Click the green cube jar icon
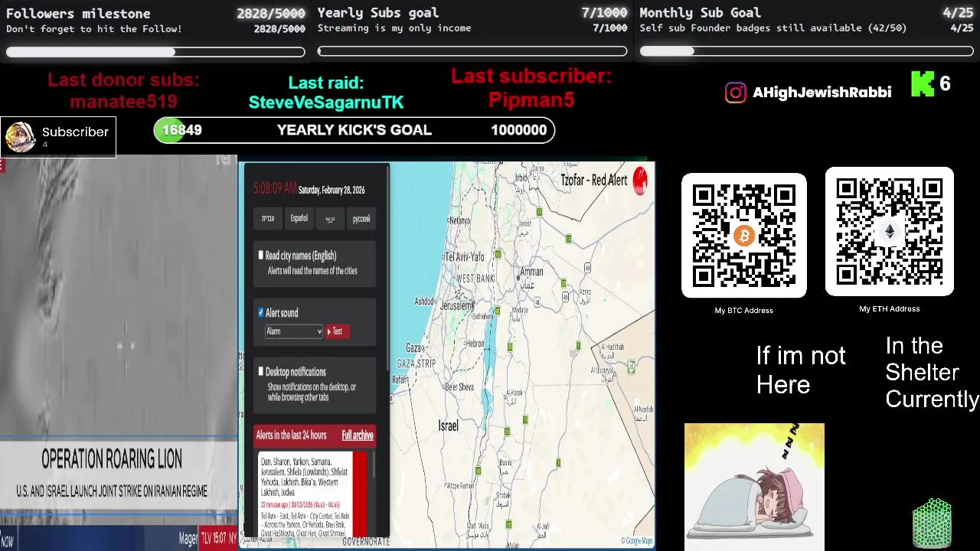 (x=933, y=524)
